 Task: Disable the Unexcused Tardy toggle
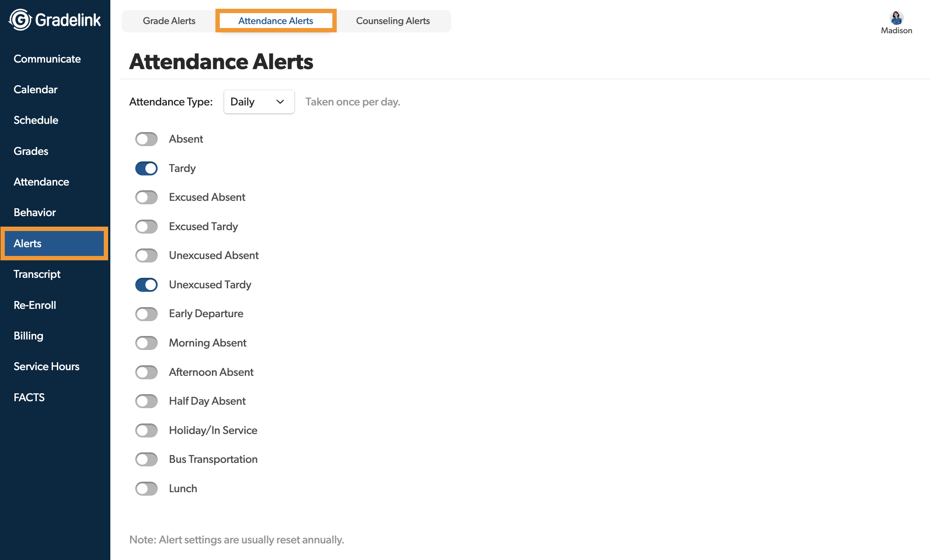pyautogui.click(x=146, y=285)
